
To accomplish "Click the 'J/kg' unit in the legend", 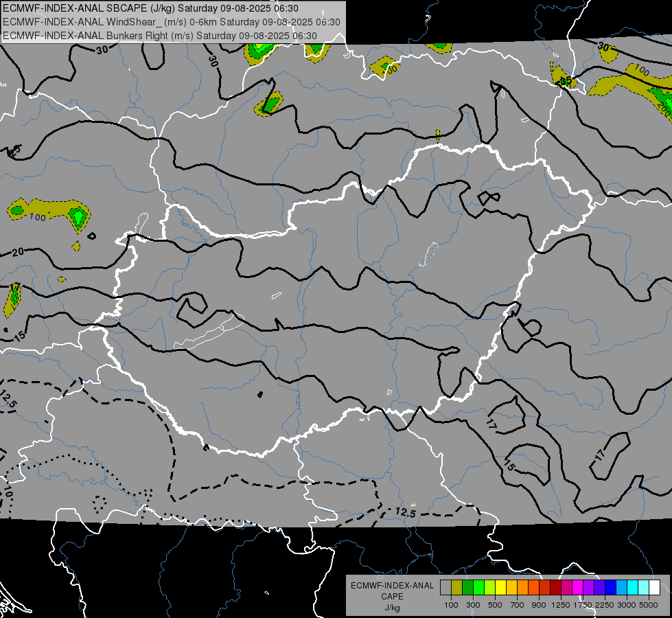I will pyautogui.click(x=392, y=608).
